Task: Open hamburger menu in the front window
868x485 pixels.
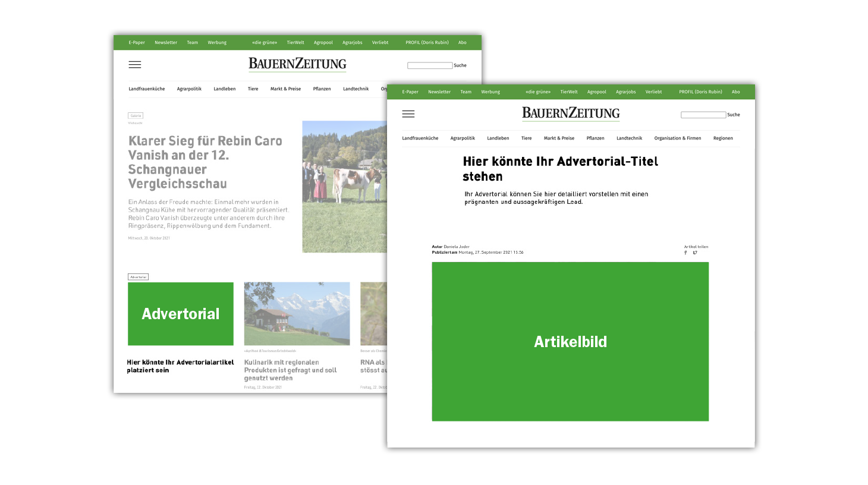Action: pyautogui.click(x=408, y=114)
